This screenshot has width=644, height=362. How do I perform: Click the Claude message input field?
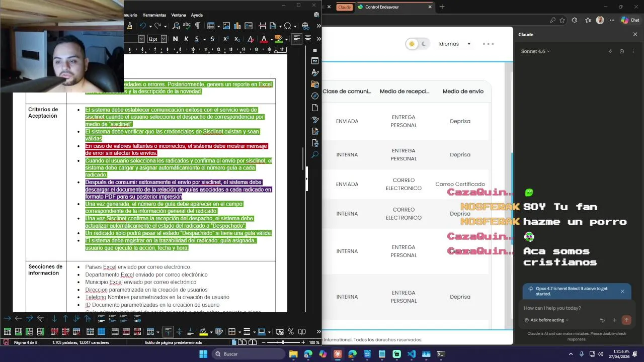click(577, 308)
